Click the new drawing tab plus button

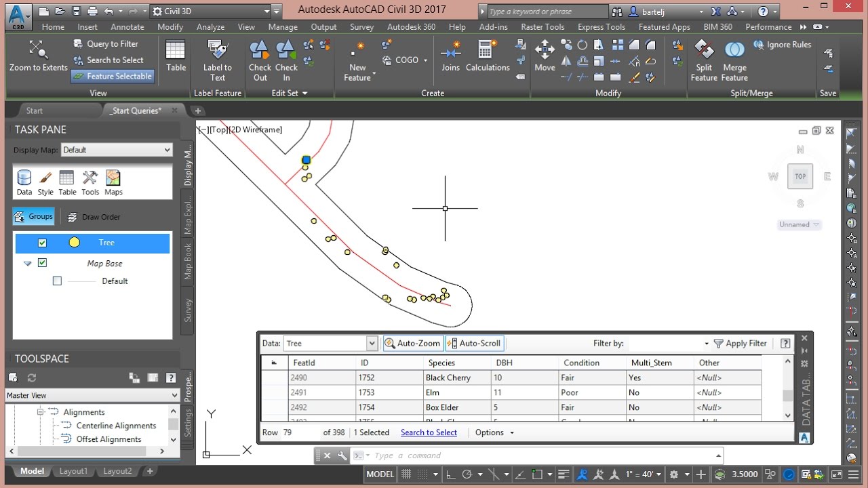[198, 110]
